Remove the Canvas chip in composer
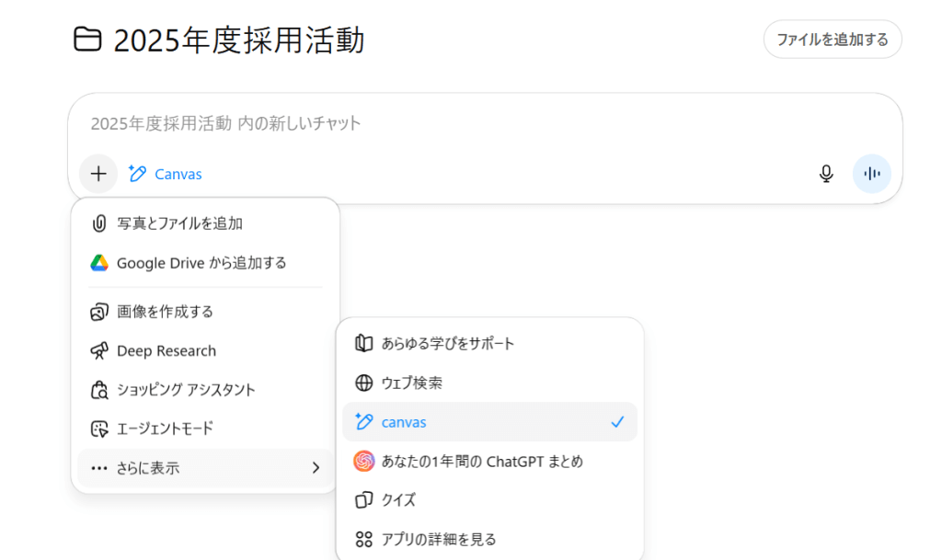 point(166,174)
